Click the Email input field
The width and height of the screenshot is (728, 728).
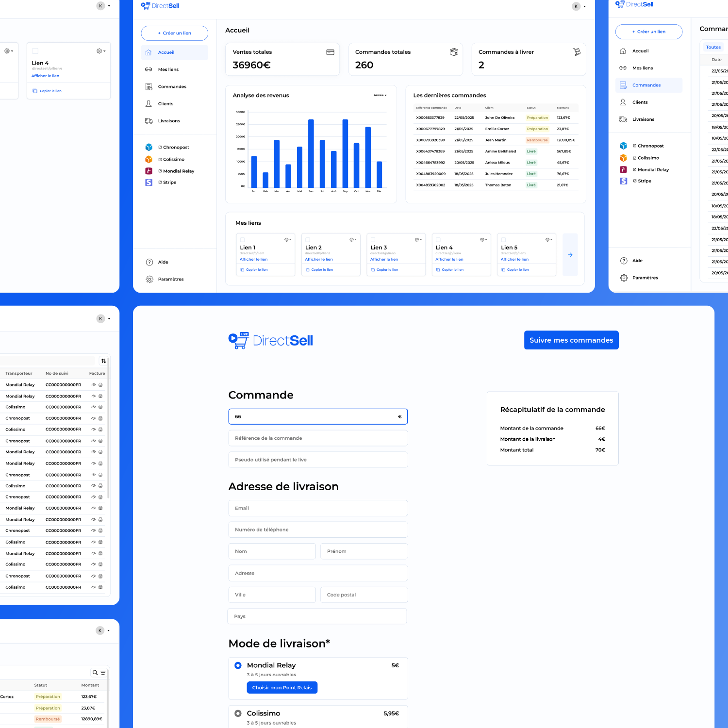tap(318, 508)
